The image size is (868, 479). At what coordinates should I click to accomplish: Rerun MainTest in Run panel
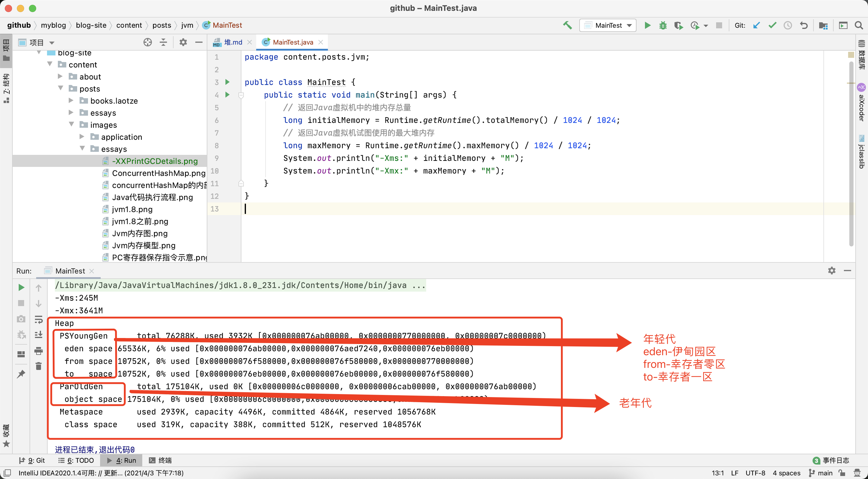click(21, 287)
